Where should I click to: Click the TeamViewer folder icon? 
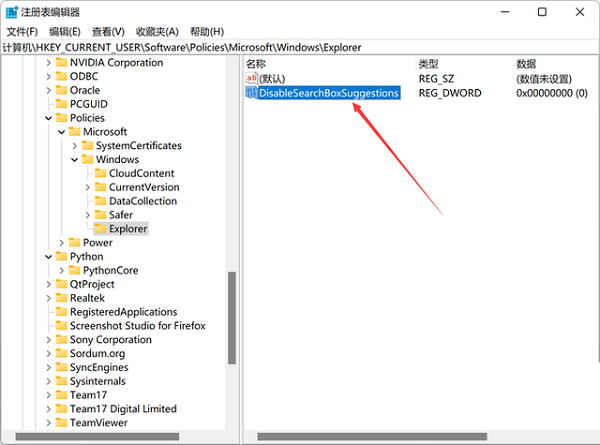(59, 423)
